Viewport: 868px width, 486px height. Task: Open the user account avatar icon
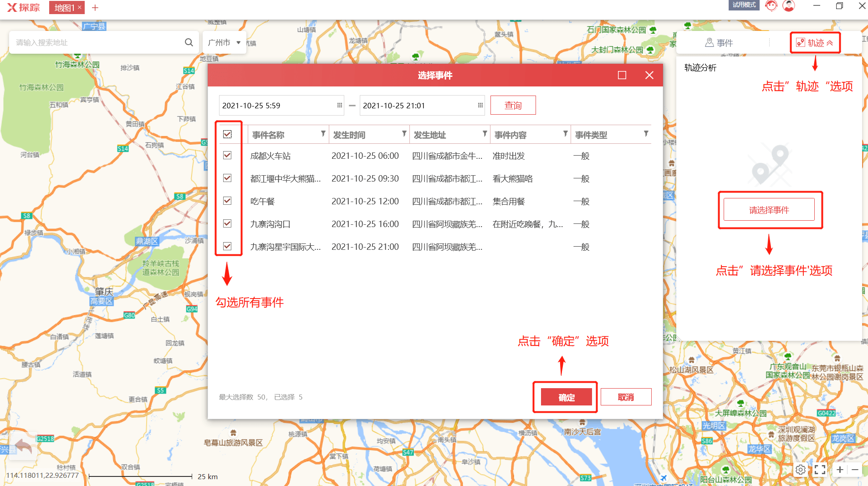tap(789, 6)
